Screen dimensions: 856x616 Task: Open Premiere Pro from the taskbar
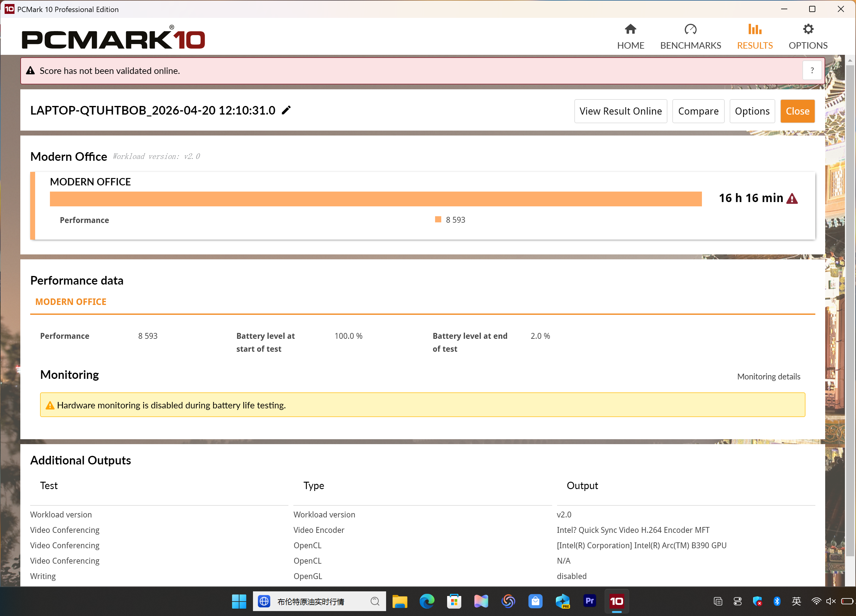point(589,601)
